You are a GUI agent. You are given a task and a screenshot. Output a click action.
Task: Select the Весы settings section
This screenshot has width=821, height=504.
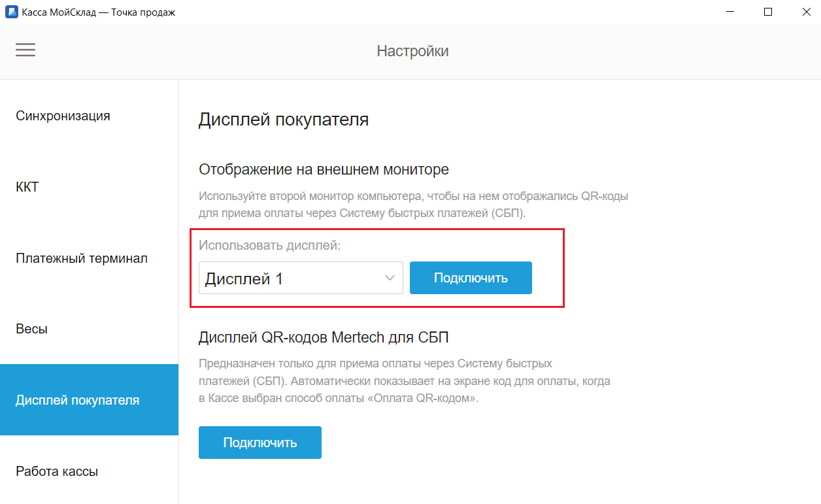pos(31,328)
